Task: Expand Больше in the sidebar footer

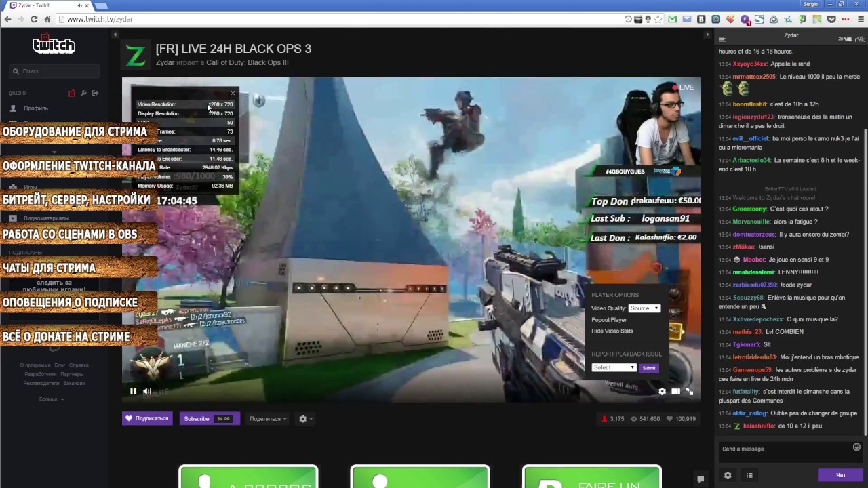Action: click(51, 399)
